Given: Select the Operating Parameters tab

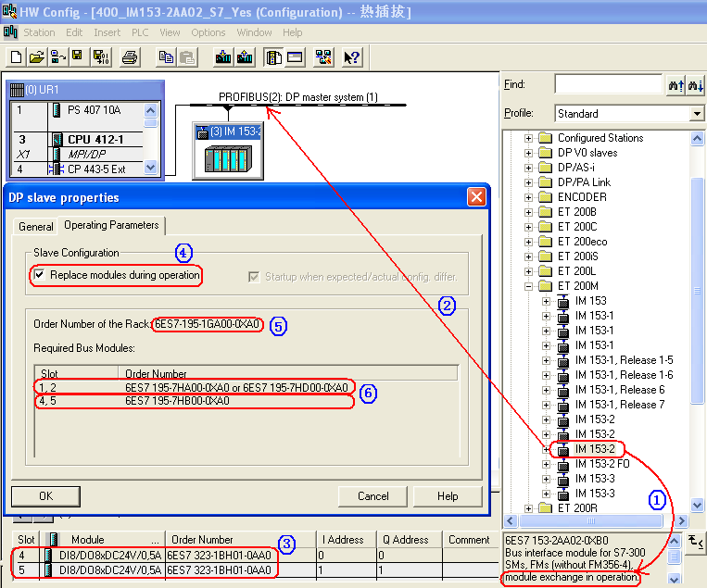Looking at the screenshot, I should tap(111, 225).
